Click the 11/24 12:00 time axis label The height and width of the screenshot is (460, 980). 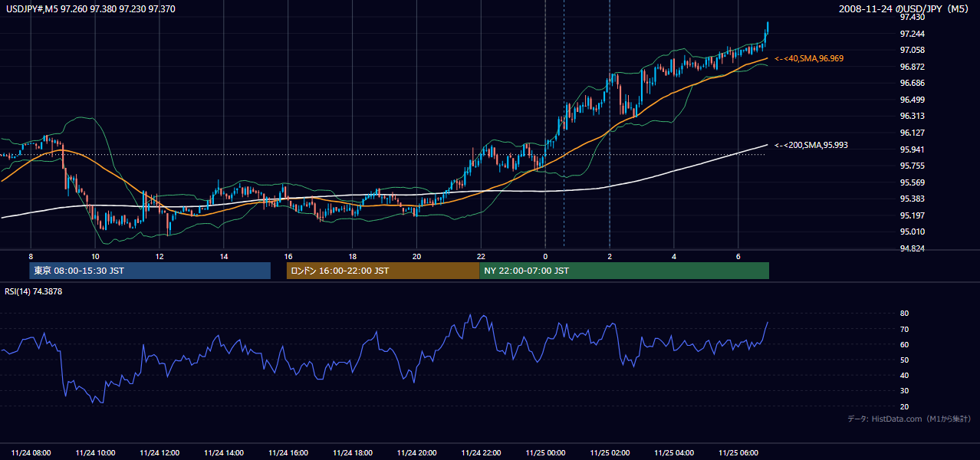159,452
